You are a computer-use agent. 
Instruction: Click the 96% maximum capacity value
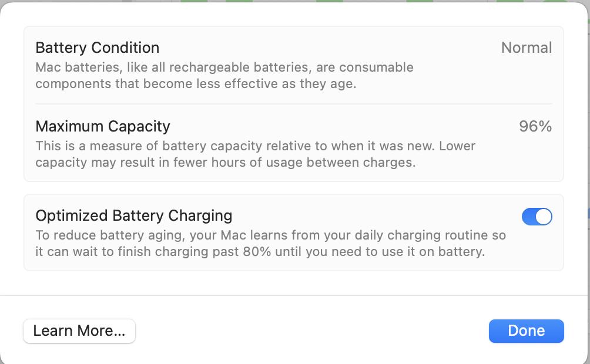point(535,126)
